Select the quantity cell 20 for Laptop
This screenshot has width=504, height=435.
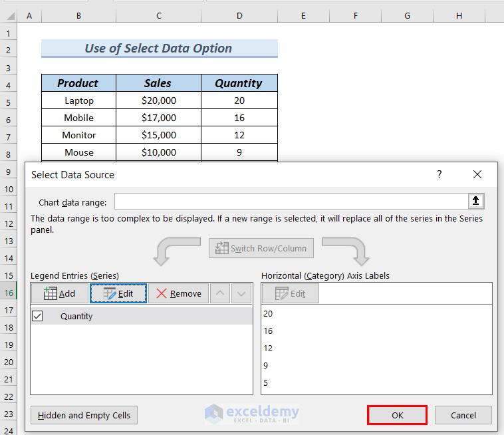click(239, 100)
